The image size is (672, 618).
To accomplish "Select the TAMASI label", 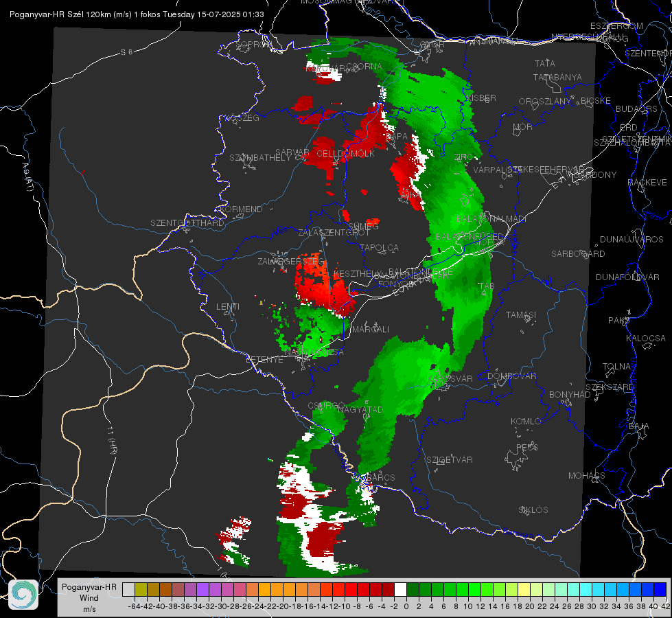I will (x=521, y=315).
